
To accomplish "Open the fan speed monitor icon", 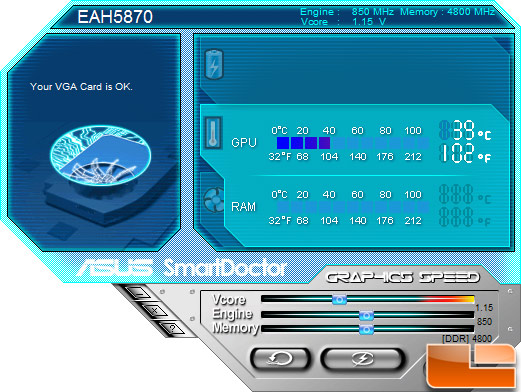I will [x=214, y=200].
